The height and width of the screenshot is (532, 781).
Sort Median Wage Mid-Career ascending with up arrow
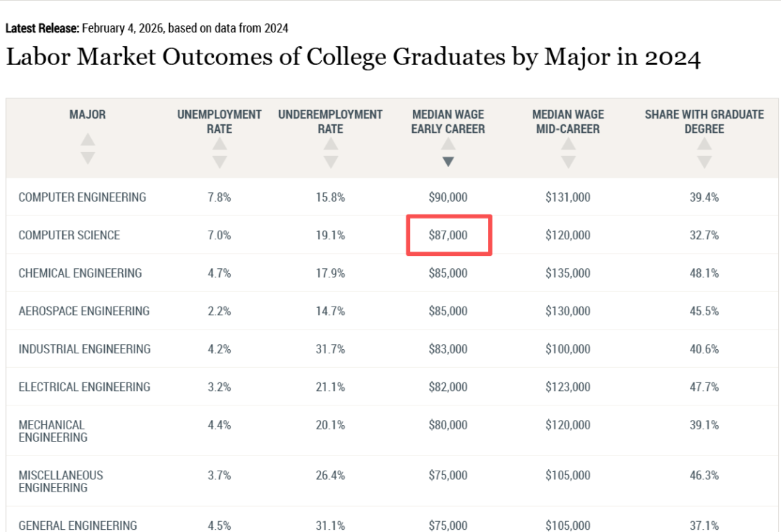tap(568, 145)
